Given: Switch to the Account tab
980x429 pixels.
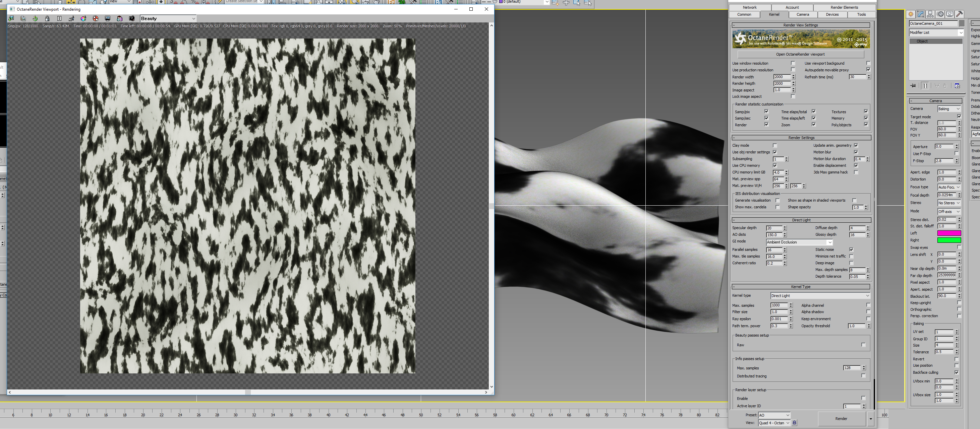Looking at the screenshot, I should click(792, 7).
